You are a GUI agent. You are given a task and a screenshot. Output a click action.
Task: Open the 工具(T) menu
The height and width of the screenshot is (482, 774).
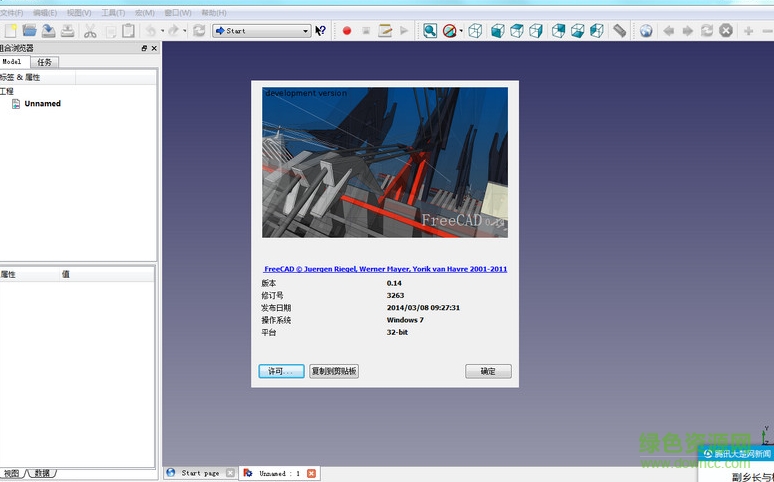pos(113,13)
